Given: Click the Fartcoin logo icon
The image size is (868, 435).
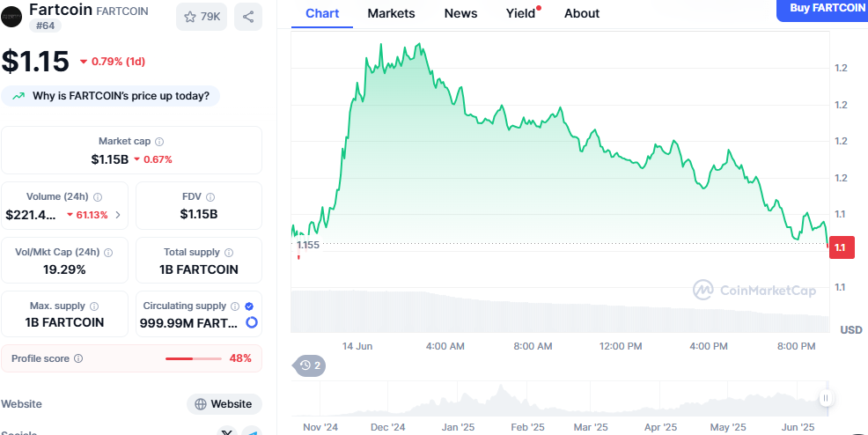Looking at the screenshot, I should [11, 17].
